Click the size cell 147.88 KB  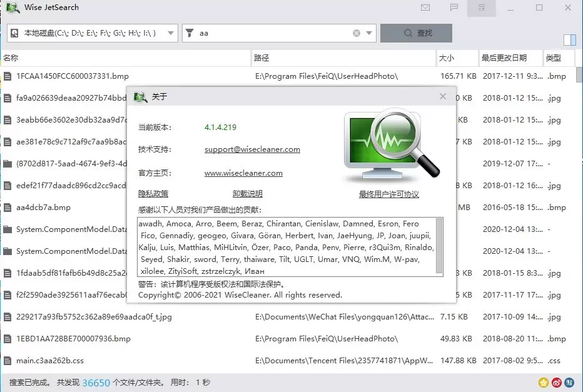tap(458, 360)
